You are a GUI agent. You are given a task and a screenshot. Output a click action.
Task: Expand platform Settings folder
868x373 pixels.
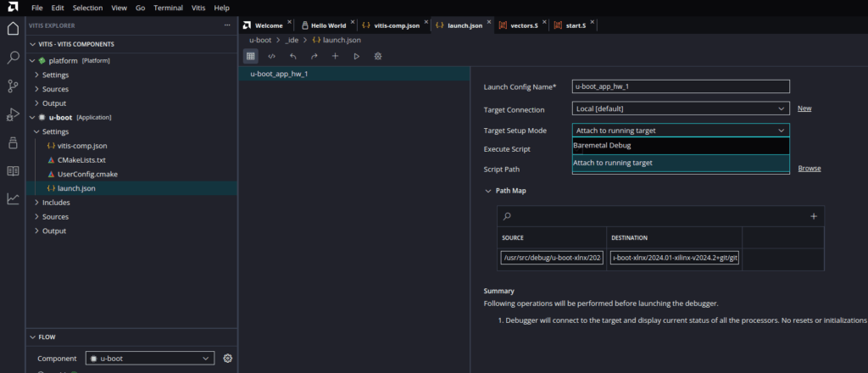(36, 75)
